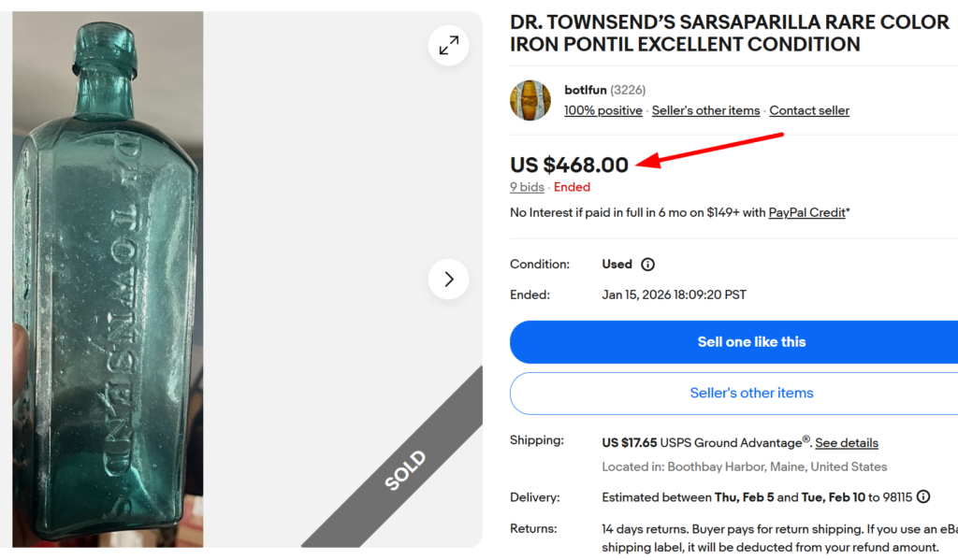Click the listing title heading
The width and height of the screenshot is (958, 560).
coord(728,33)
